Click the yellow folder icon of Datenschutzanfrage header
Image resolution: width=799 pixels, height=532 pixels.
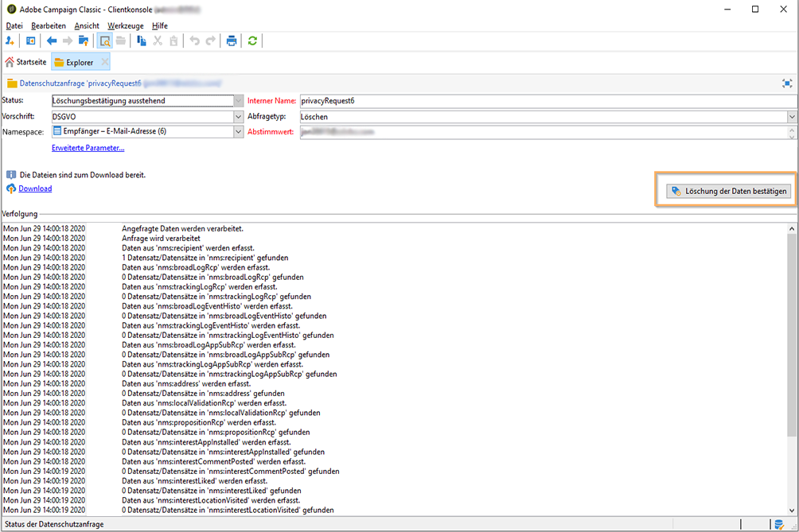click(12, 83)
